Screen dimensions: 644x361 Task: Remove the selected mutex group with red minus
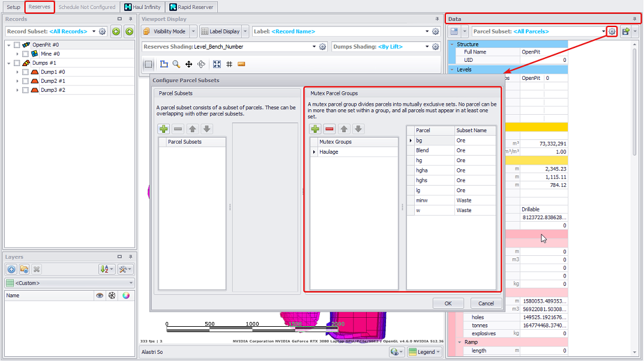pyautogui.click(x=330, y=129)
